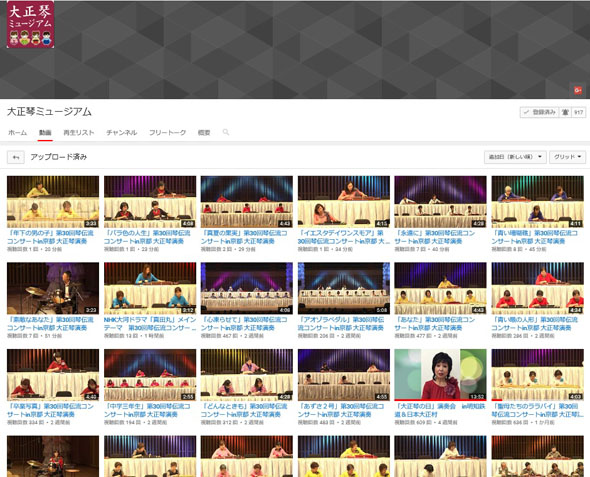Go to the チャンネル tab
Screen dimensions: 590x477
[122, 132]
